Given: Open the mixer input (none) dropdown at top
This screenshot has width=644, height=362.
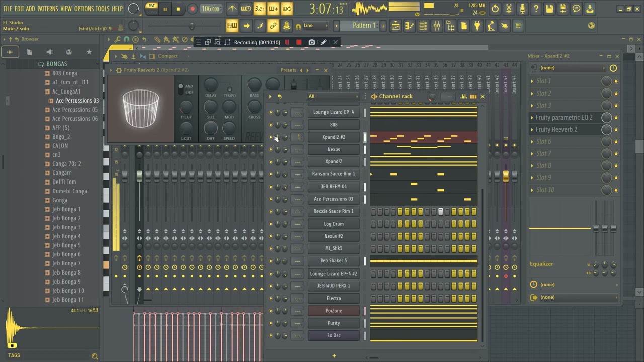Looking at the screenshot, I should coord(573,68).
